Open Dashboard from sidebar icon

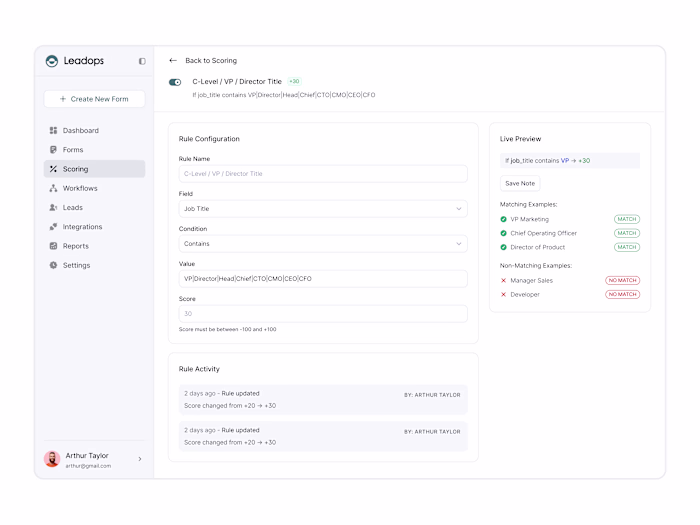(x=54, y=130)
